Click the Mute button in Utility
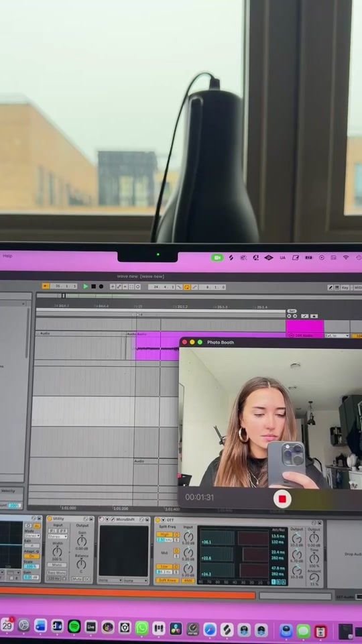Image resolution: width=362 pixels, height=644 pixels. point(76,579)
